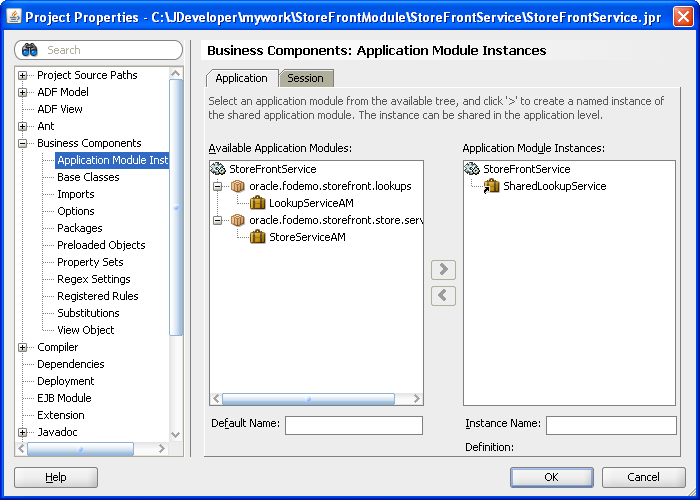The width and height of the screenshot is (700, 500).
Task: Select Dependencies in the tree
Action: pos(71,364)
